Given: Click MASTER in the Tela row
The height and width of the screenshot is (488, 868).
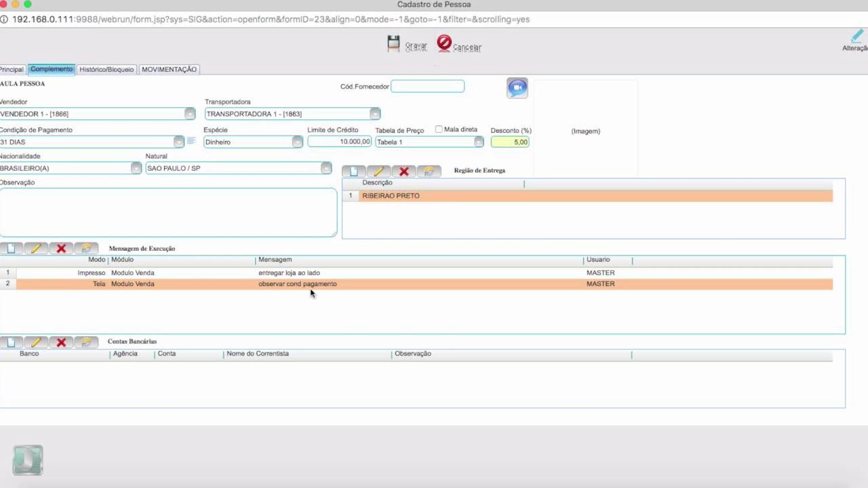Looking at the screenshot, I should point(601,284).
